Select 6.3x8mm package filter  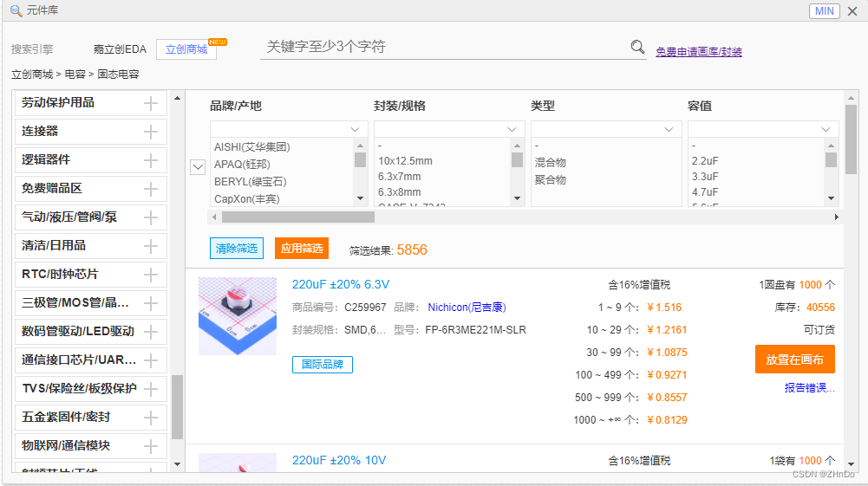coord(399,191)
